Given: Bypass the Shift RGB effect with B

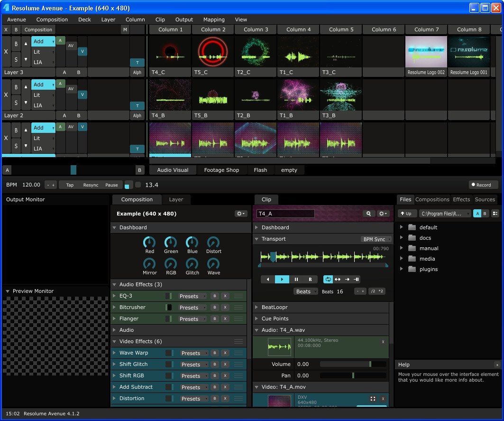Looking at the screenshot, I should click(215, 375).
